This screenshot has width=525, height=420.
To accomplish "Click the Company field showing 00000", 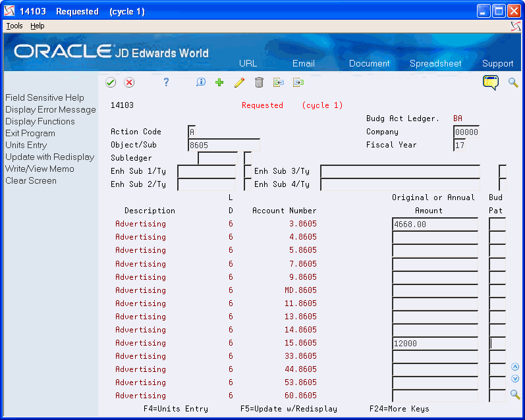I will (466, 132).
